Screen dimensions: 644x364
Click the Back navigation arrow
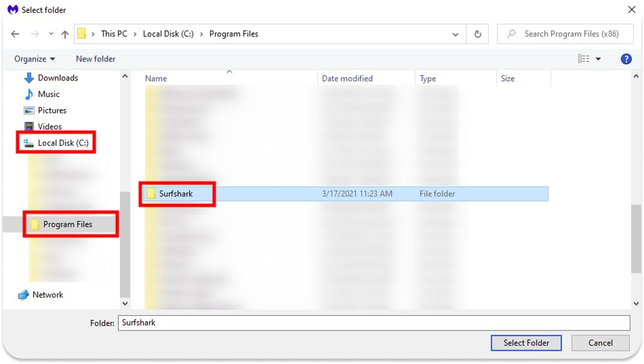15,34
